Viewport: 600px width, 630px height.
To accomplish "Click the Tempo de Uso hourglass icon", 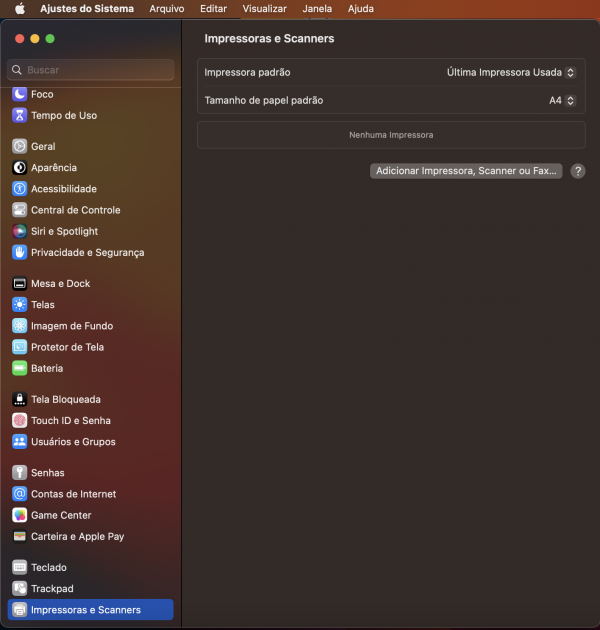I will (x=19, y=115).
